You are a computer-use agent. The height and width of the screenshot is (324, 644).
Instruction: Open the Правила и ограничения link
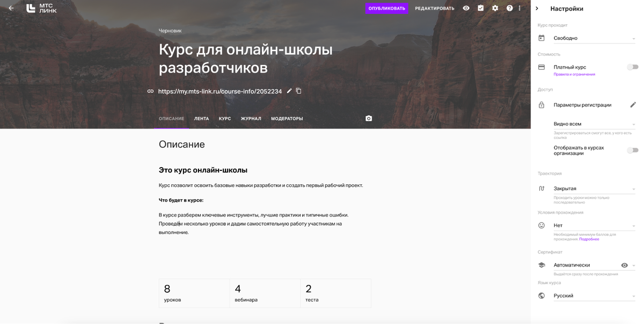point(574,75)
